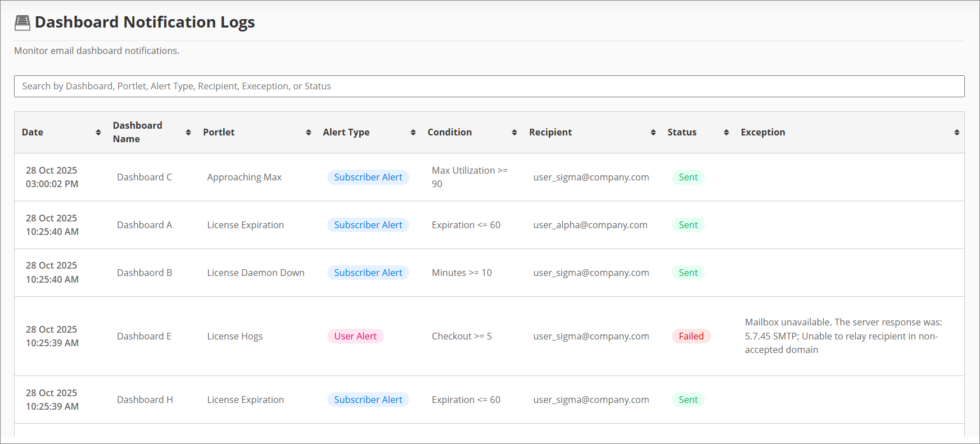Select the Dashboard E name cell
Screen dimensions: 980x444
point(144,336)
